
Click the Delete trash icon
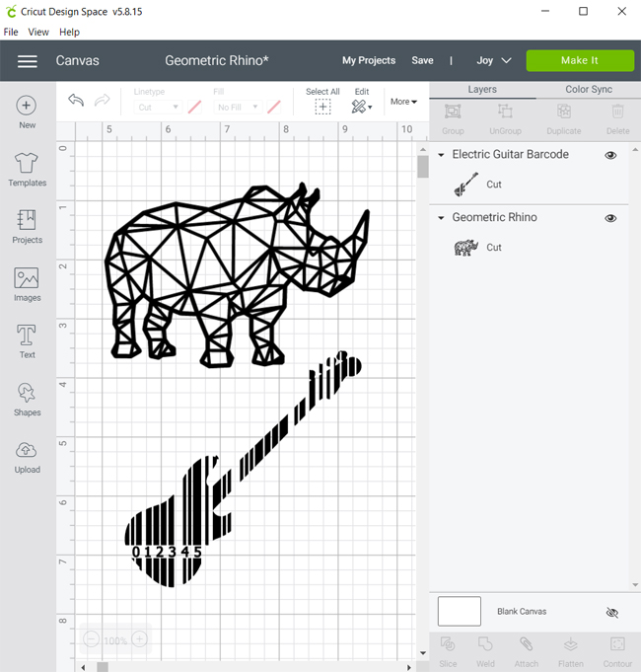click(617, 112)
